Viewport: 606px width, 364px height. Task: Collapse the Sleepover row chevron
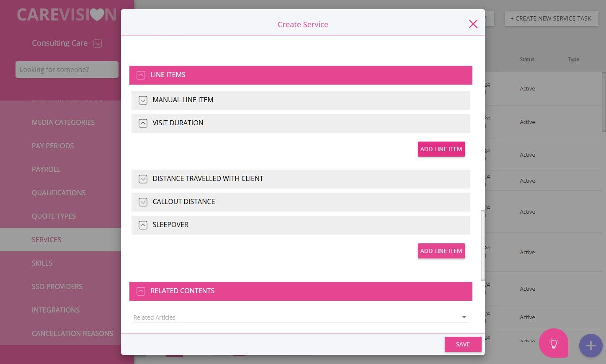(143, 225)
